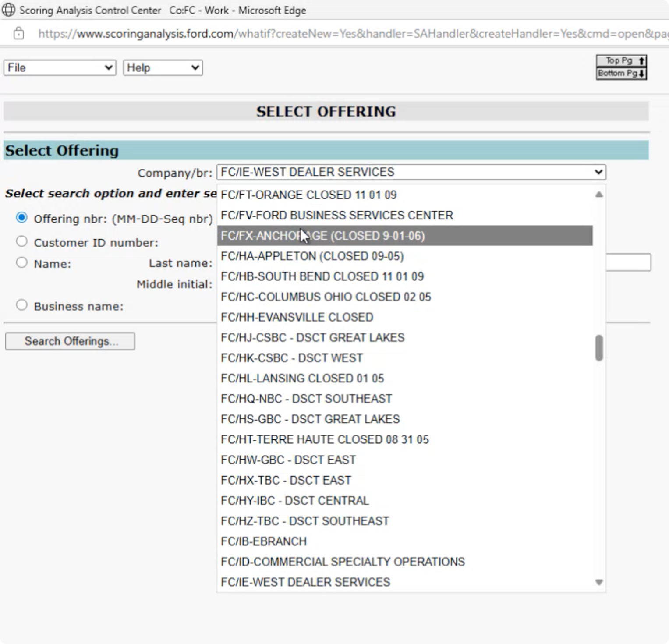Click the Search Offerings button

70,341
